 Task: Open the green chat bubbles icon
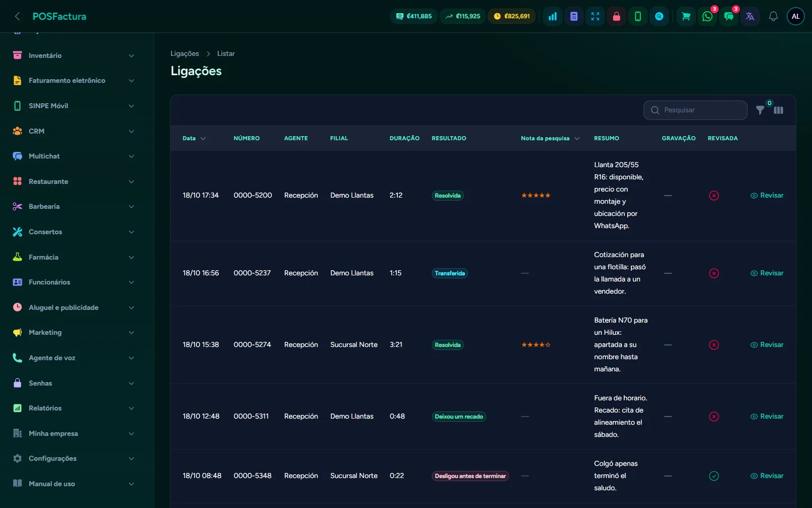[x=729, y=16]
